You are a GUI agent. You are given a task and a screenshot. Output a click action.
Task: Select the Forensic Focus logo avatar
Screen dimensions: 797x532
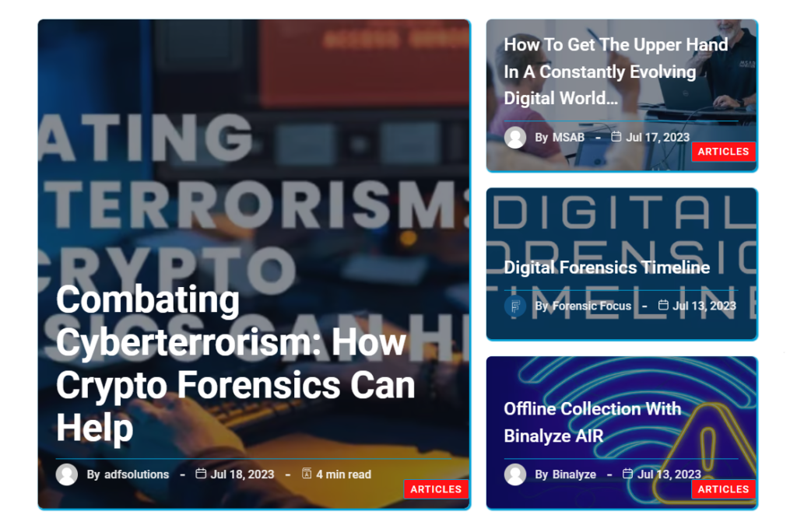coord(515,306)
